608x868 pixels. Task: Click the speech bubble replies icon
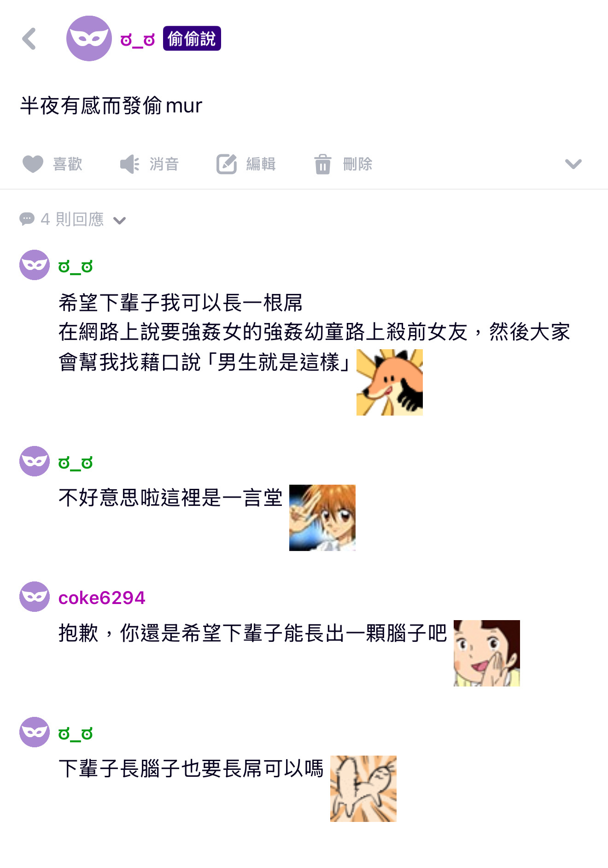27,219
